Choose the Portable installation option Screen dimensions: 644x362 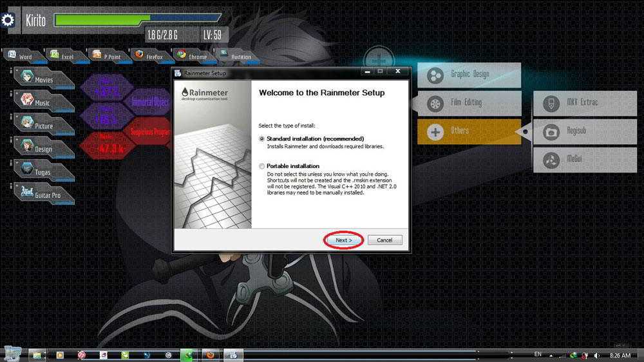tap(261, 167)
